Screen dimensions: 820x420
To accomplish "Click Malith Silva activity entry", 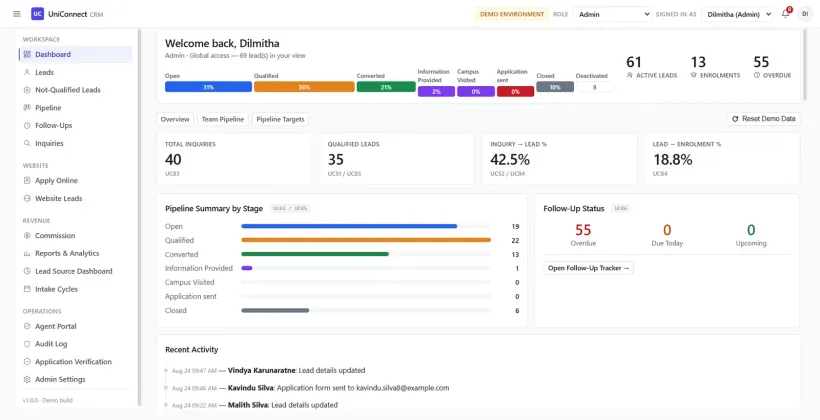I will tap(255, 405).
